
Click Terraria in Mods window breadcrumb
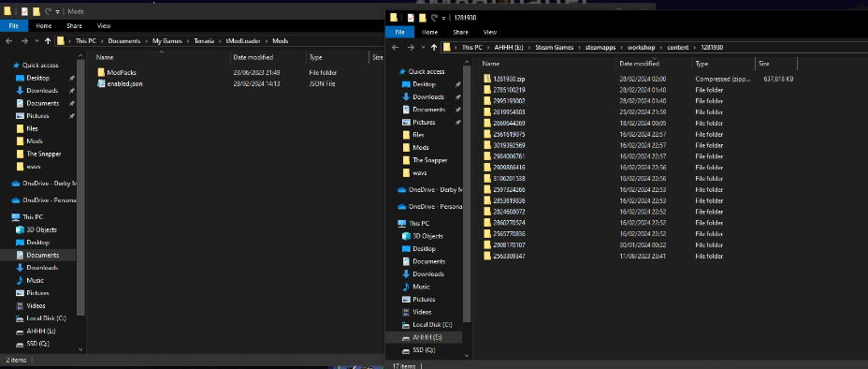204,41
